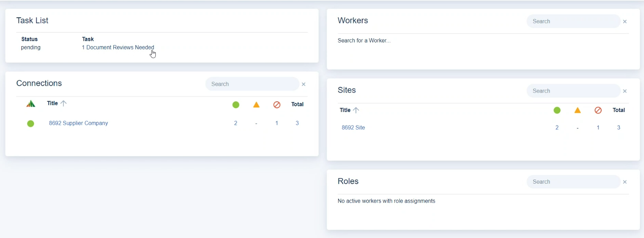Click the Connections search field

click(252, 84)
